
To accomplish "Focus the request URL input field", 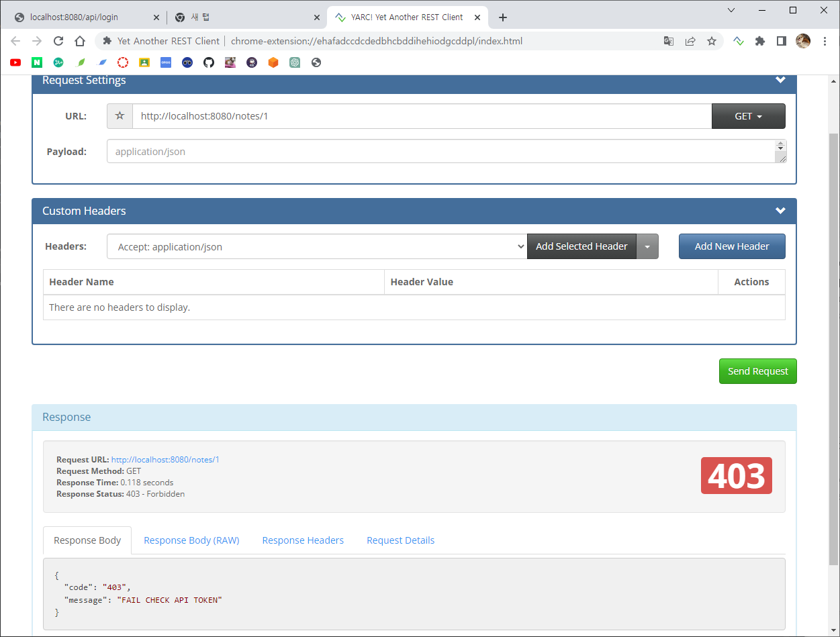I will point(422,116).
